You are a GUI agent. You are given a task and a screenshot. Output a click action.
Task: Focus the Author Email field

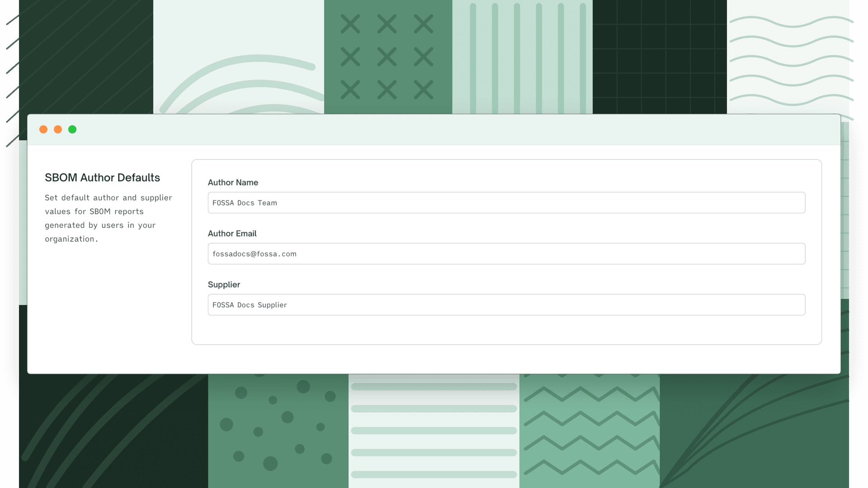[506, 253]
